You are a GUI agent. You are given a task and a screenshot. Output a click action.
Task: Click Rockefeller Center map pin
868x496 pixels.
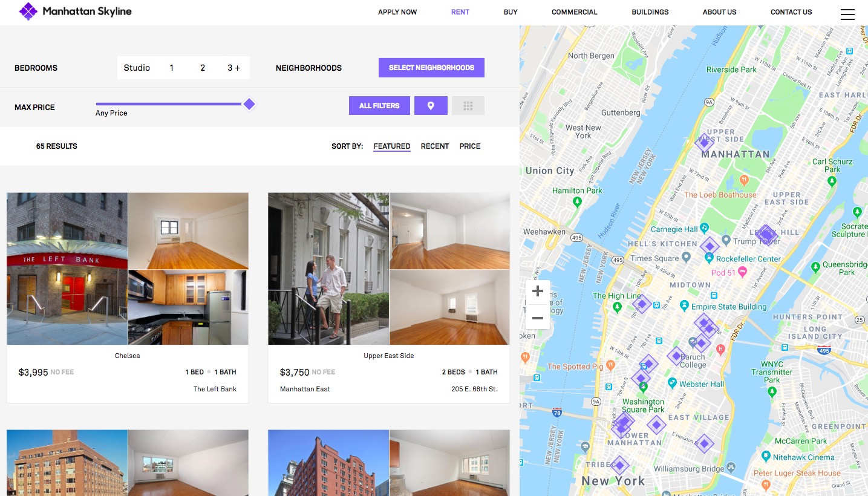[x=709, y=258]
